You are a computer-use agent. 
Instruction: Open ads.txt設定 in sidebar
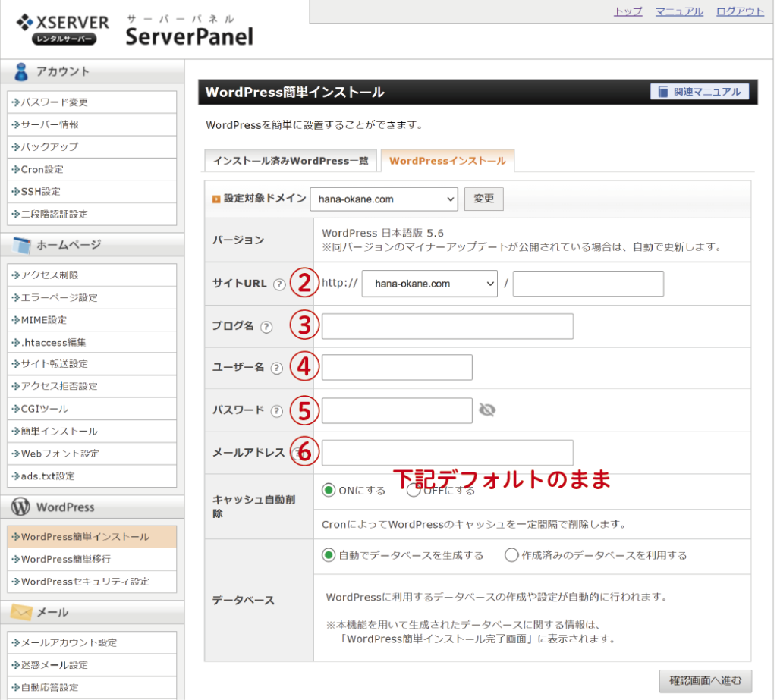tap(92, 476)
